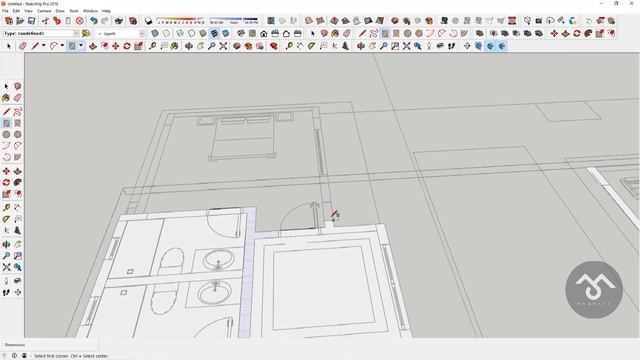Expand the Line tool dropdown arrow
The height and width of the screenshot is (360, 640).
pos(43,46)
